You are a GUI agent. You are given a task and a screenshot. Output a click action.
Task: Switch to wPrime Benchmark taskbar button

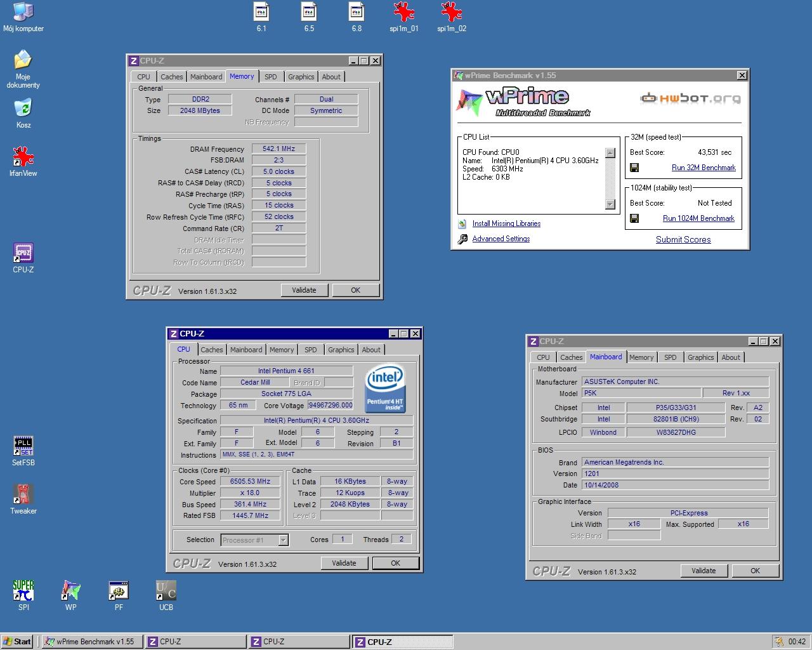click(x=92, y=642)
